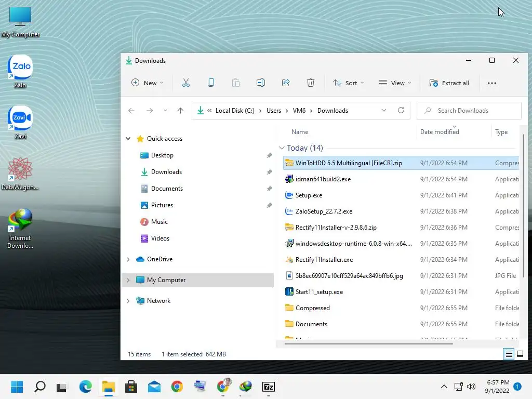Select Internet Download Manager desktop shortcut
Viewport: 532px width, 399px height.
click(x=20, y=229)
